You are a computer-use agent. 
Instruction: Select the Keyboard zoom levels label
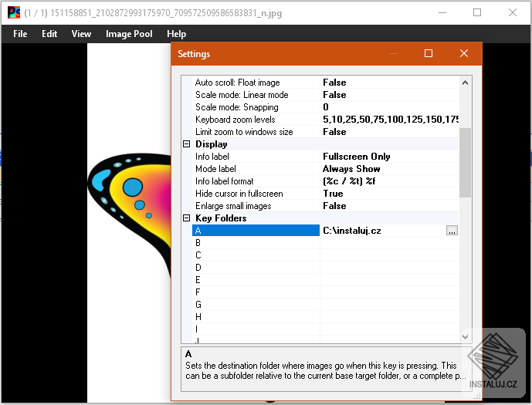pos(236,120)
